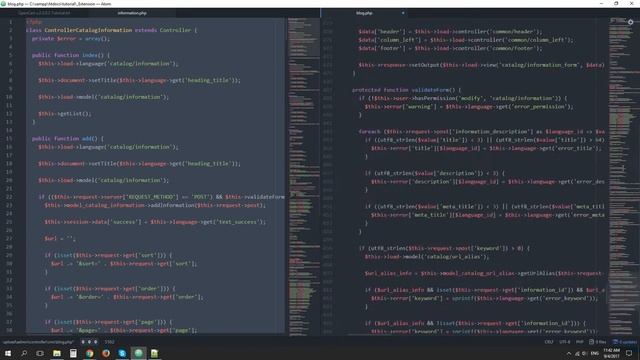Click the Atom icon in the taskbar

click(138, 353)
